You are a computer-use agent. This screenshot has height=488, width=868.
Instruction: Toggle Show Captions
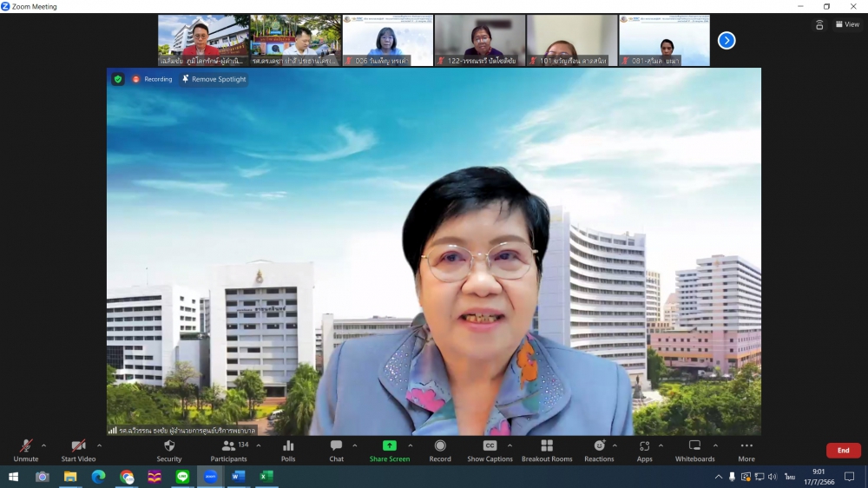[x=490, y=450]
